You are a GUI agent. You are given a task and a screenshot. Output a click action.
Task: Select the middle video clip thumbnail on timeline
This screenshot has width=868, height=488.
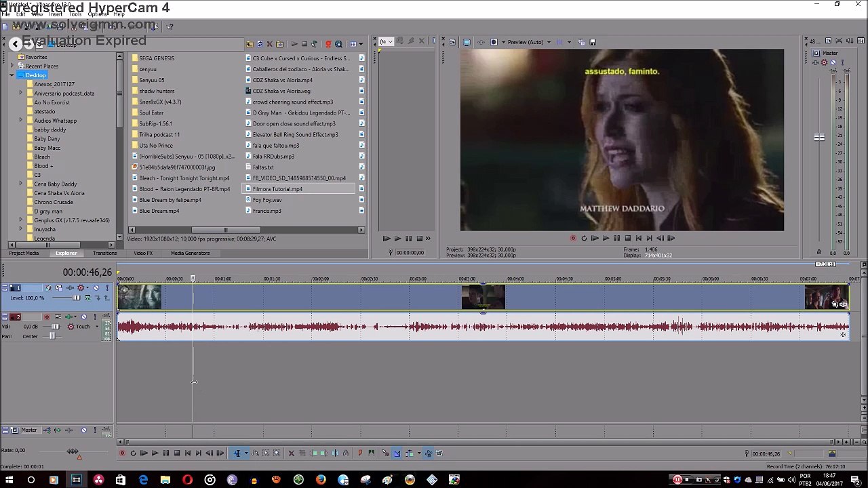pos(484,298)
